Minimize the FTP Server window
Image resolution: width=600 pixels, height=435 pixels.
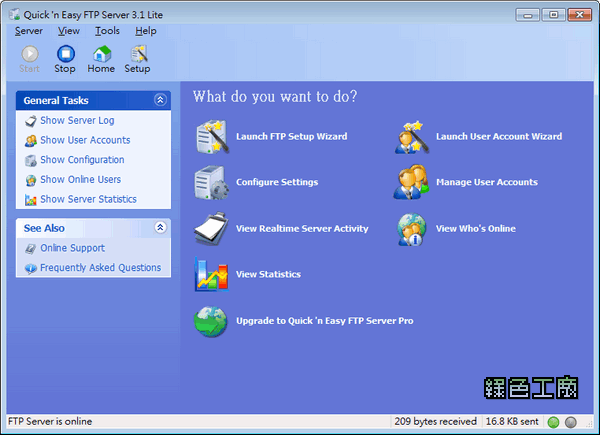pyautogui.click(x=527, y=15)
